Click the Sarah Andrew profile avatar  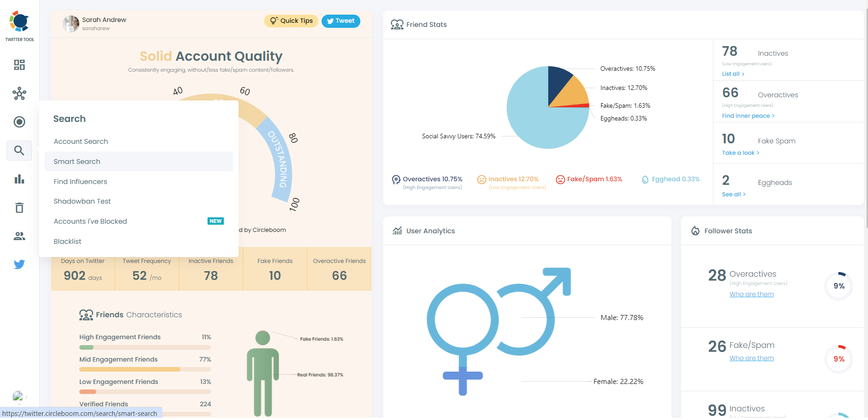click(71, 24)
